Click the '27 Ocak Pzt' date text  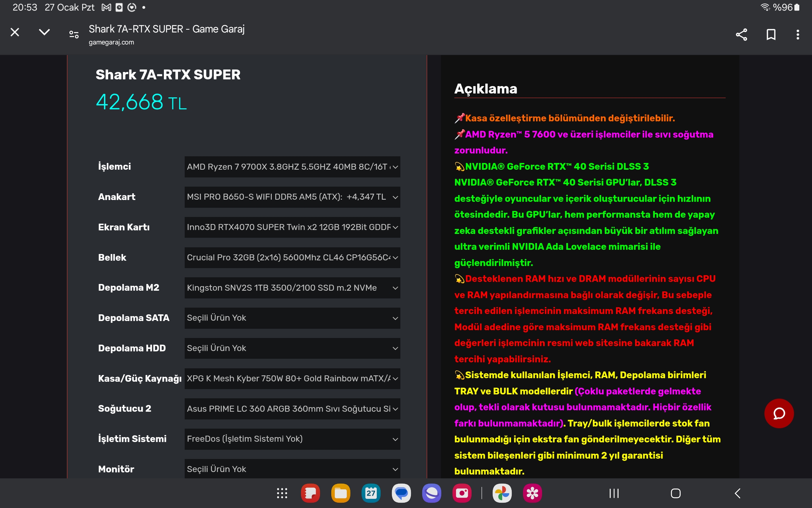coord(69,7)
